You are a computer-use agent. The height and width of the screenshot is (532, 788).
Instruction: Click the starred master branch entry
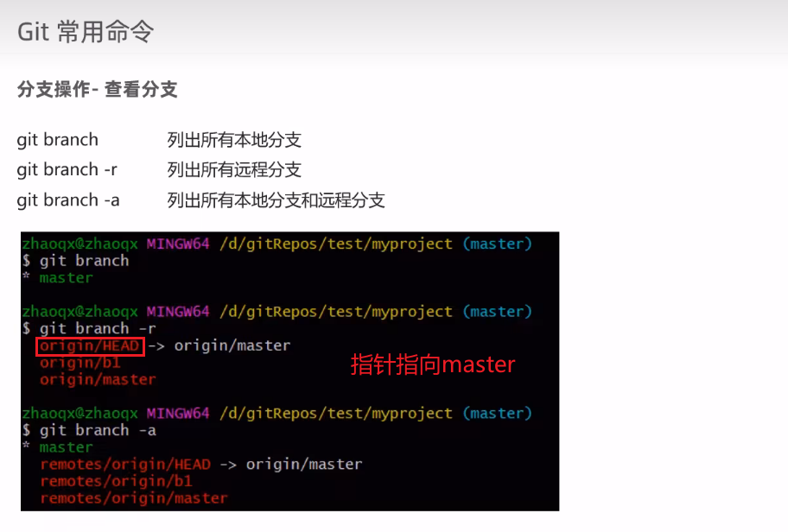[59, 277]
